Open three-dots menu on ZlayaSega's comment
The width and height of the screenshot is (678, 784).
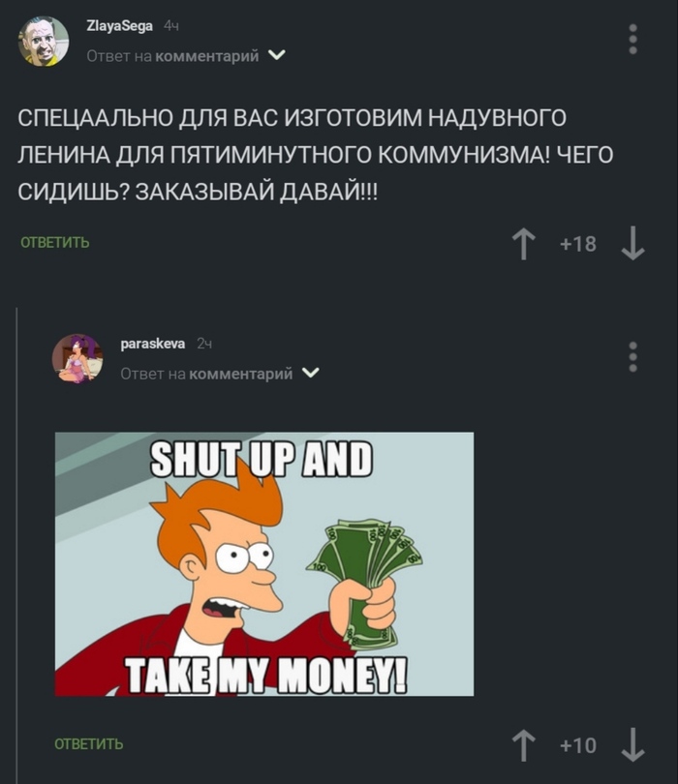[x=633, y=39]
